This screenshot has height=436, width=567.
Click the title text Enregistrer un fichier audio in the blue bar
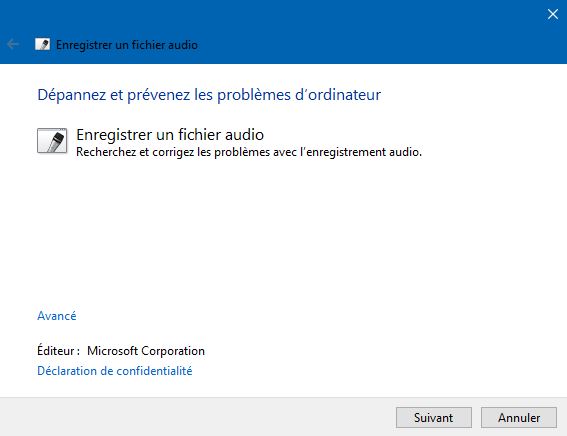(x=127, y=45)
